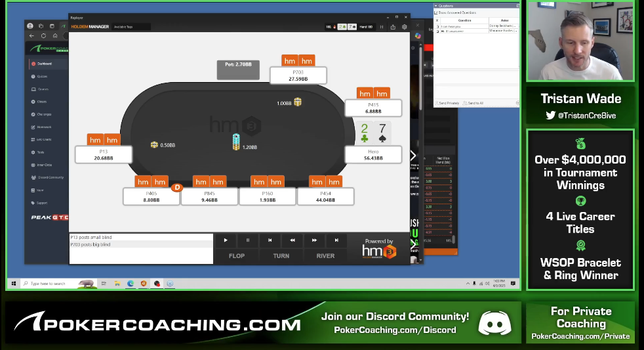The height and width of the screenshot is (350, 644).
Task: Open Dashboard in PokerCoaching sidebar
Action: click(x=45, y=64)
